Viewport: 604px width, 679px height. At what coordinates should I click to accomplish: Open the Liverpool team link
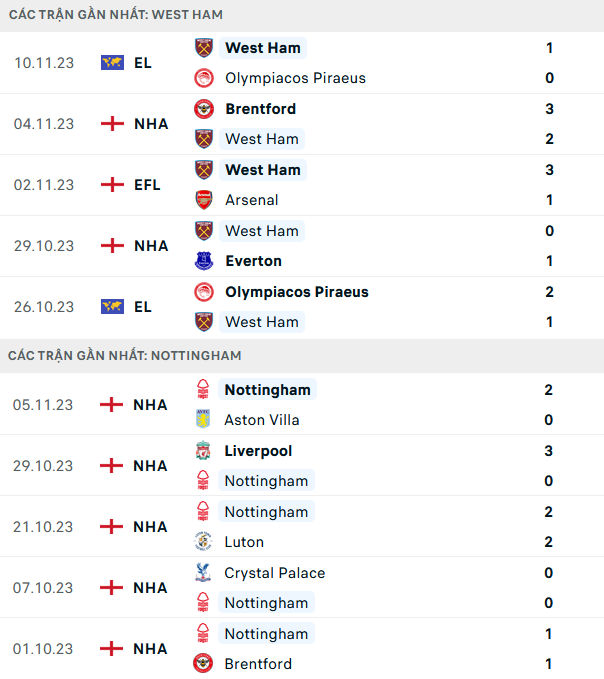tap(258, 451)
